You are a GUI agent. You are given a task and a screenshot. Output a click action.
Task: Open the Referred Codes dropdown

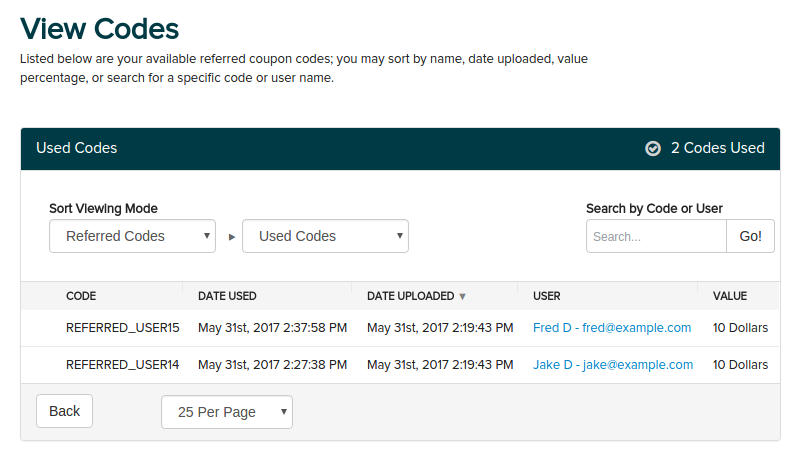[132, 236]
